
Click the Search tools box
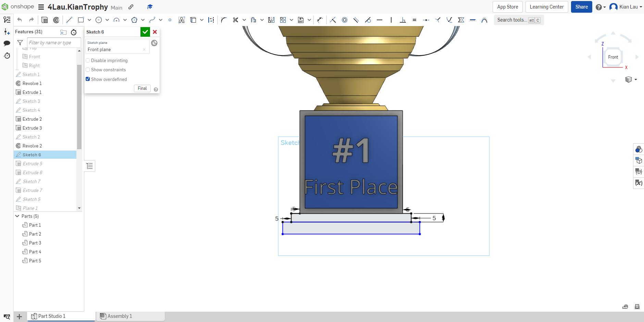(x=519, y=20)
